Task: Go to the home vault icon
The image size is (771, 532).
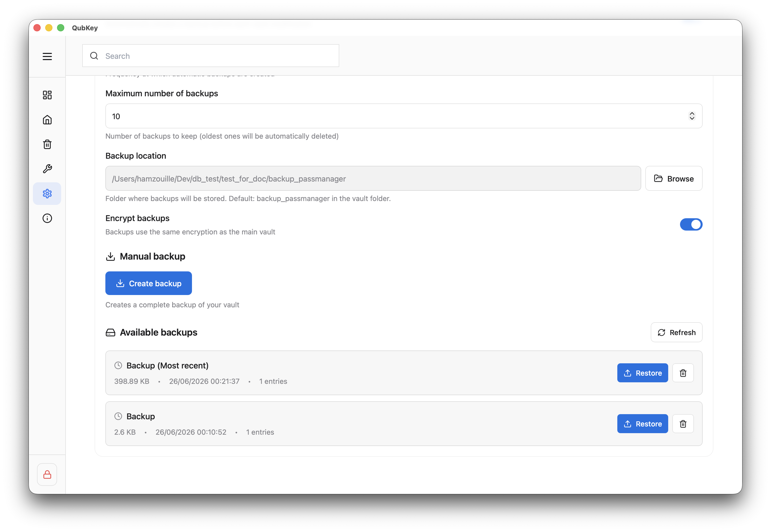Action: point(47,120)
